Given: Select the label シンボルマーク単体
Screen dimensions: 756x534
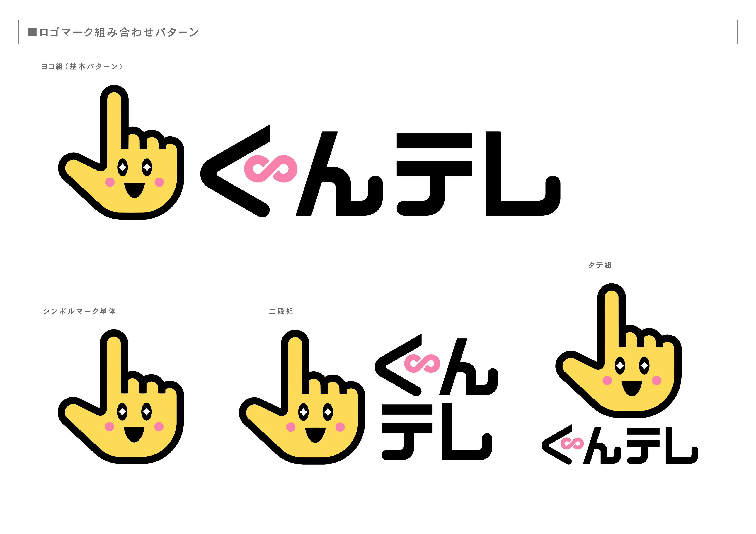Looking at the screenshot, I should tap(79, 311).
